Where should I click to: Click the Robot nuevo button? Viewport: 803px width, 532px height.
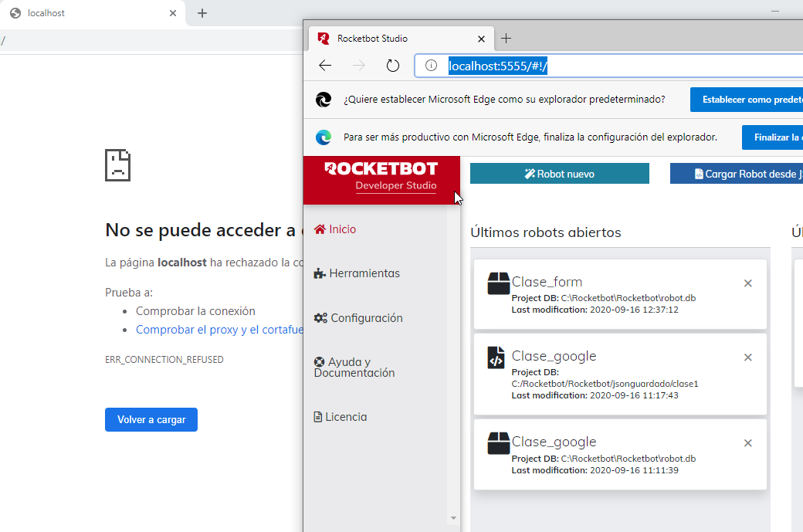[x=559, y=174]
